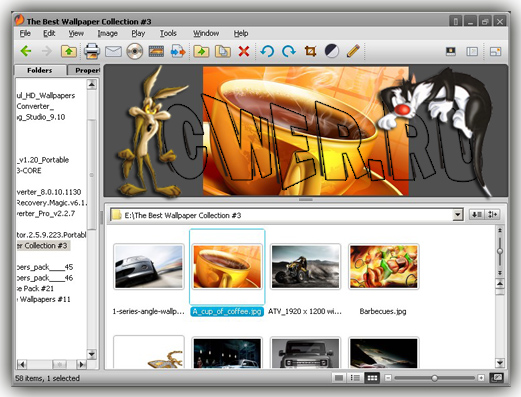Click the green Back arrow
Viewport: 521px width, 397px height.
26,51
